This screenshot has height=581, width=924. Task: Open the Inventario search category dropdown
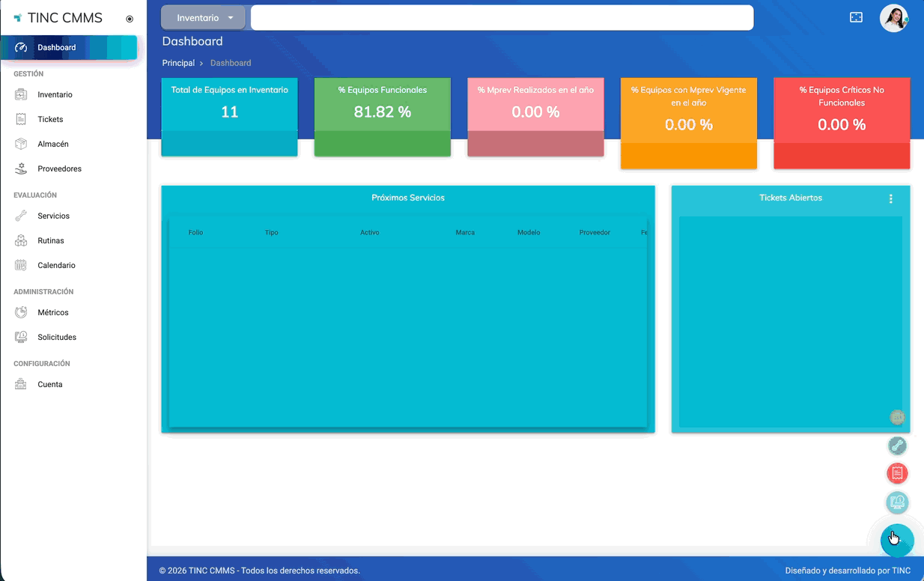204,18
